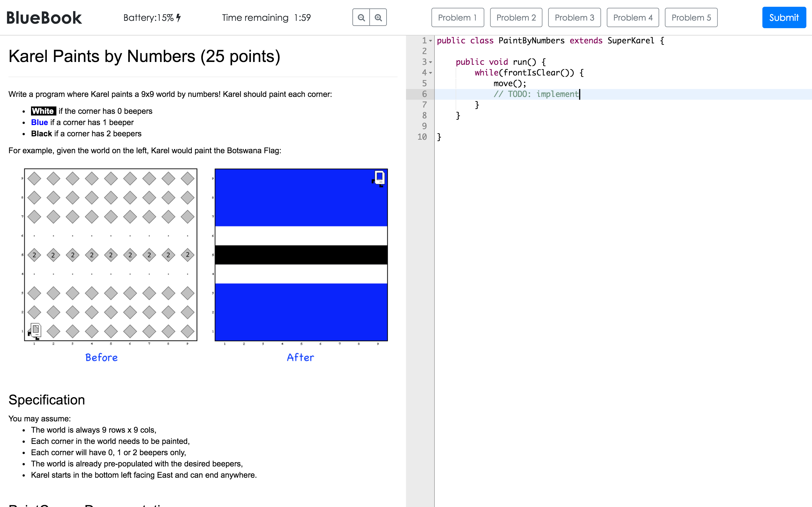Viewport: 812px width, 507px height.
Task: Open Problem 4
Action: click(632, 17)
